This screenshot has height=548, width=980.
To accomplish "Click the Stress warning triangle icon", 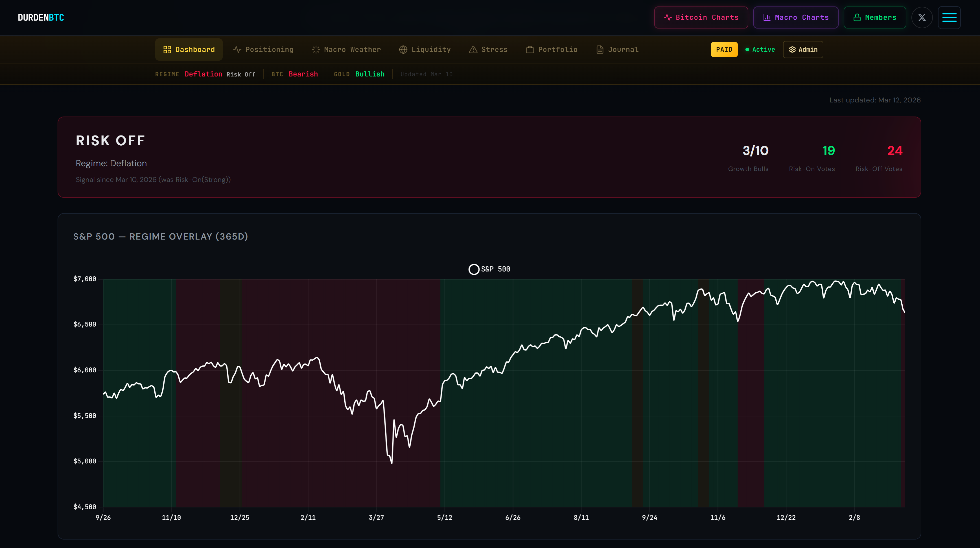I will click(473, 49).
